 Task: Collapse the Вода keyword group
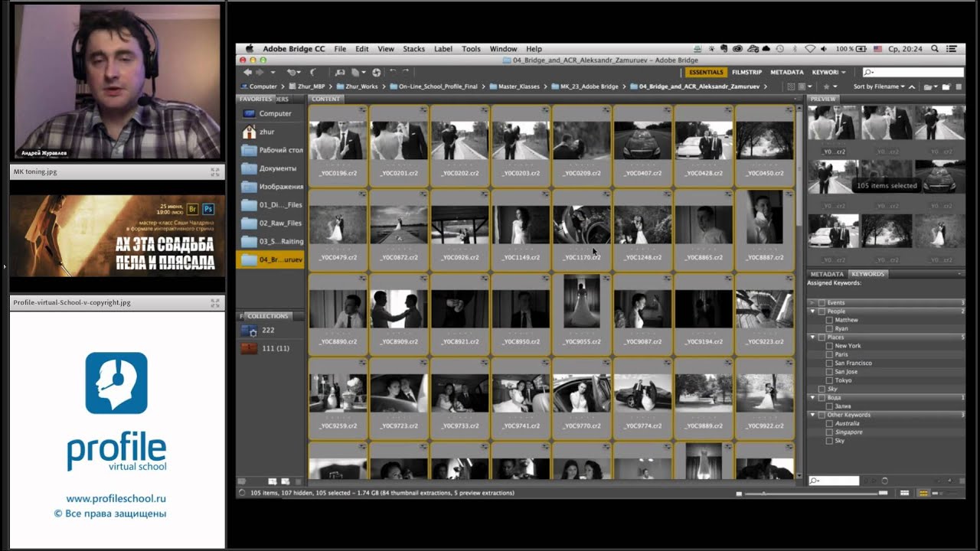tap(812, 398)
